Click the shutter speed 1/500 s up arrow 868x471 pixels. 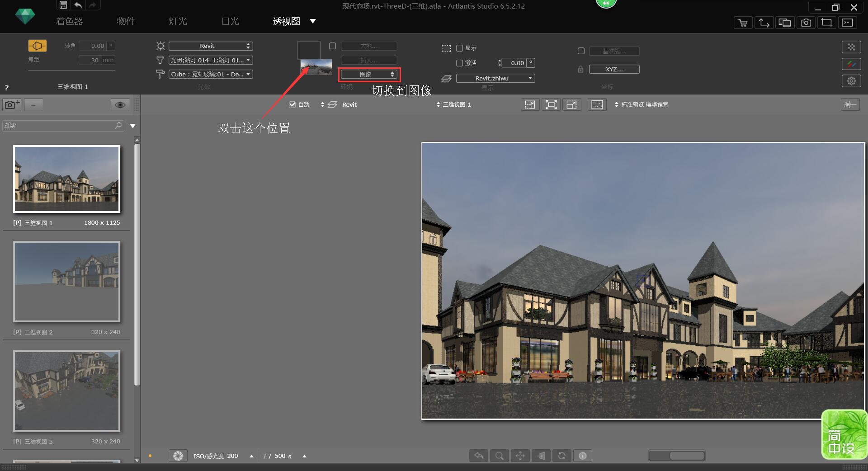click(x=304, y=456)
